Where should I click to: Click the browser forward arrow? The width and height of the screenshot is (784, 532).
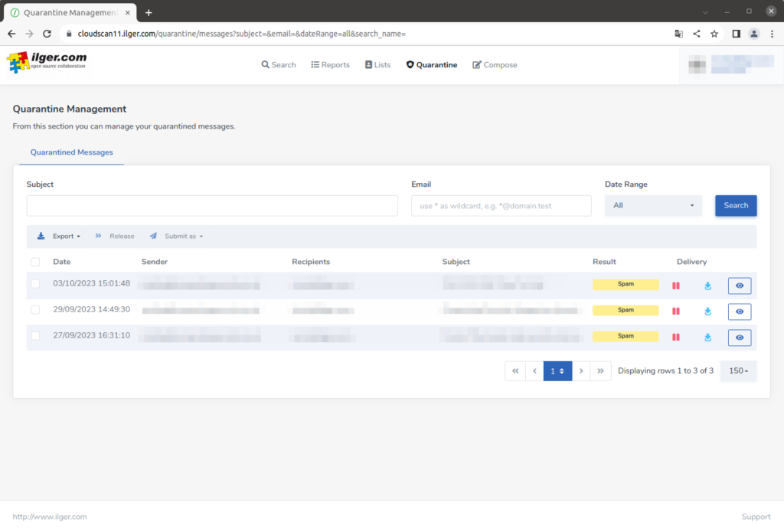[29, 34]
